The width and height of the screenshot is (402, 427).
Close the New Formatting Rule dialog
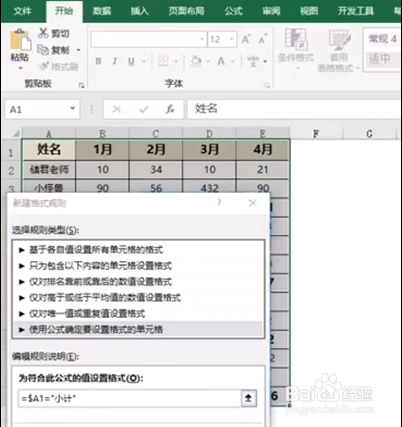[253, 203]
